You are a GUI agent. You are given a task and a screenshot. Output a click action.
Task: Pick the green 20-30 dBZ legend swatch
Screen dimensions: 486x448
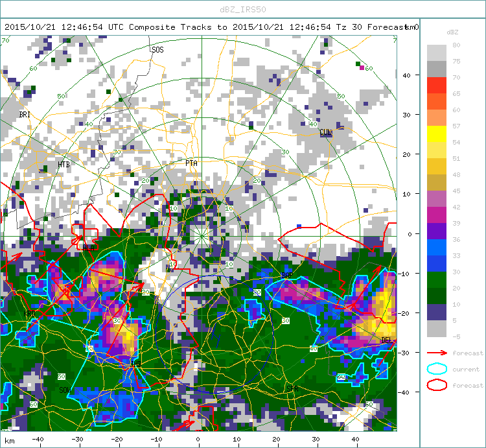[x=437, y=280]
